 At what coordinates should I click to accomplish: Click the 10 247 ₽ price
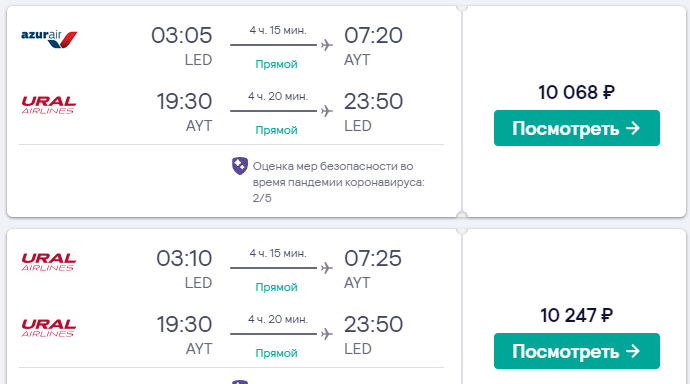[576, 315]
